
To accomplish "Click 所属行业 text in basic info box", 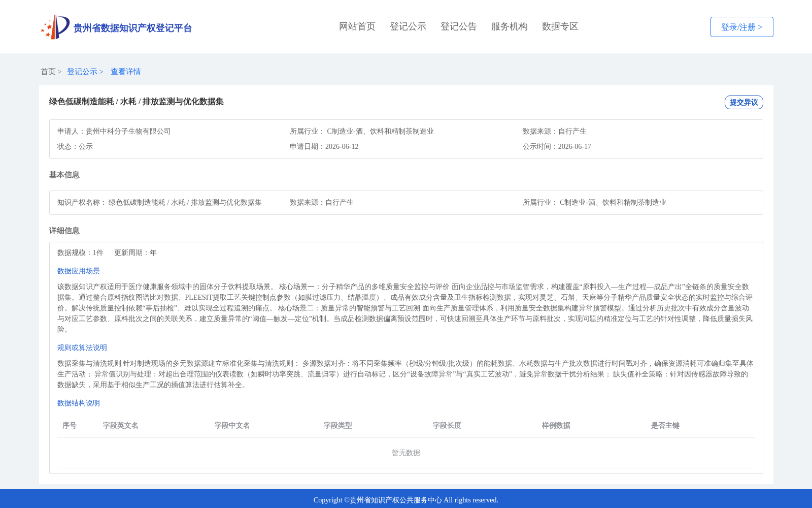I will click(x=594, y=202).
